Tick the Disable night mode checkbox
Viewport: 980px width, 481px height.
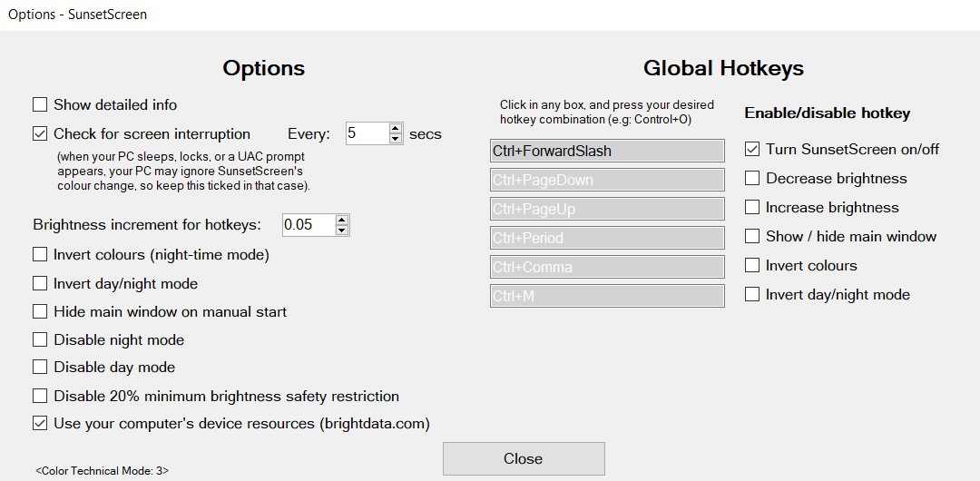tap(40, 339)
